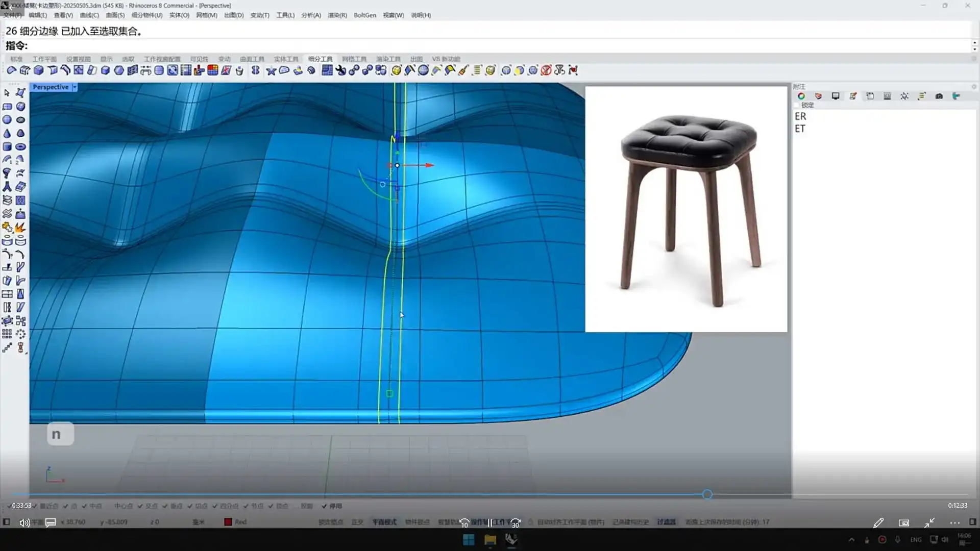
Task: Click the stool reference image thumbnail
Action: [686, 209]
